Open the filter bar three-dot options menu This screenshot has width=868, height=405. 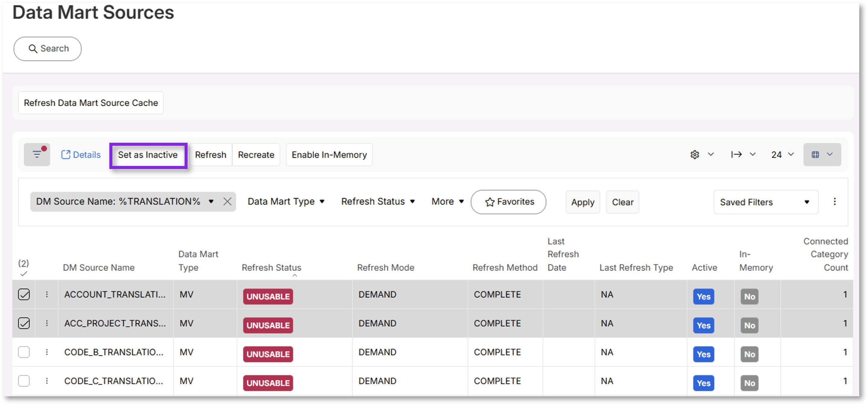pyautogui.click(x=834, y=202)
